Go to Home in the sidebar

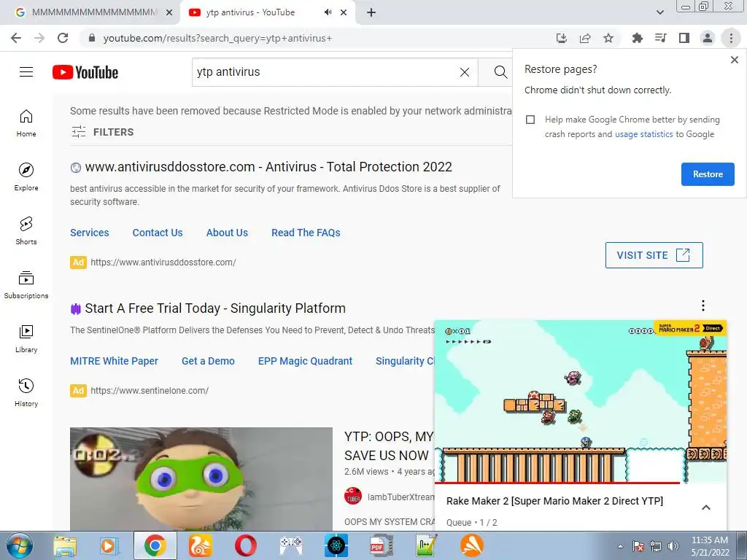pyautogui.click(x=26, y=122)
